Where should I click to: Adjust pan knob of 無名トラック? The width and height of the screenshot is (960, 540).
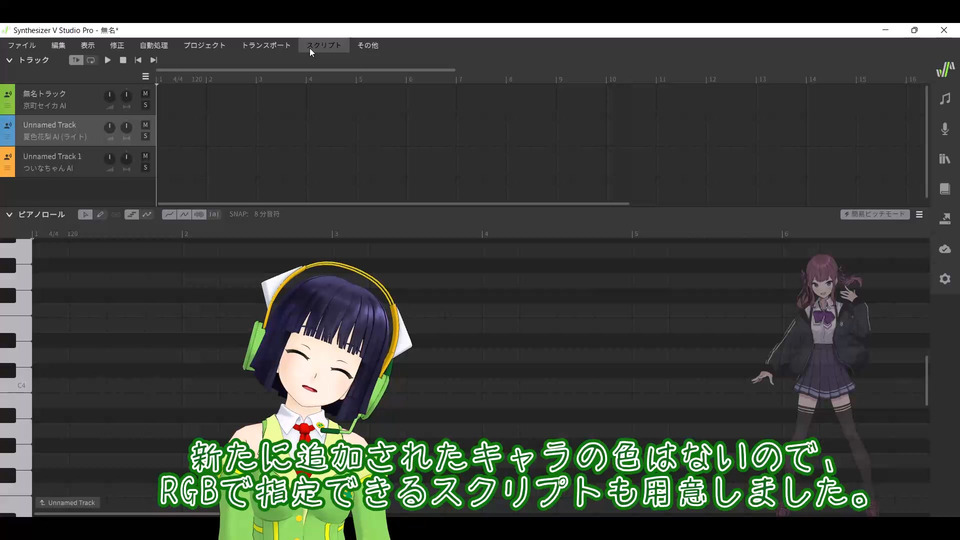(x=126, y=96)
